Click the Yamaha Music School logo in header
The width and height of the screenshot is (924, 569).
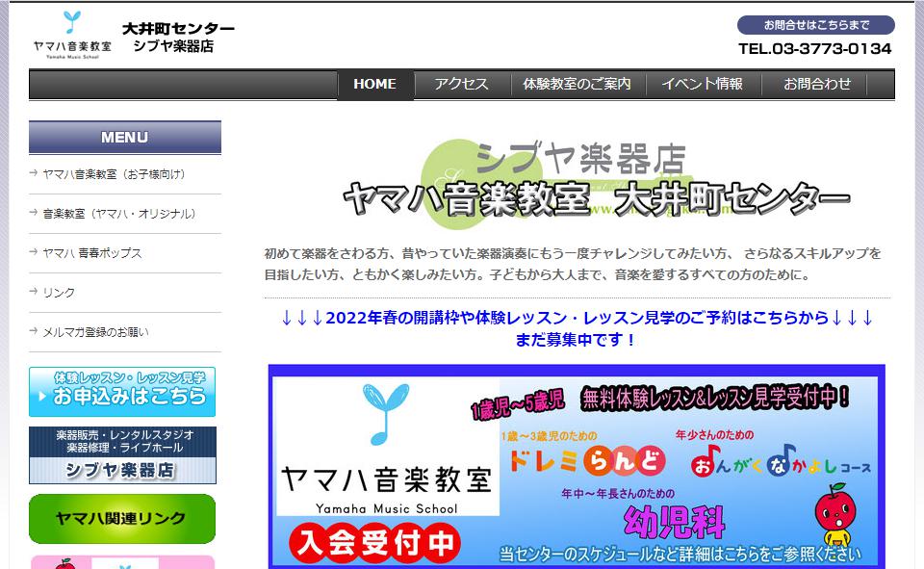point(72,36)
